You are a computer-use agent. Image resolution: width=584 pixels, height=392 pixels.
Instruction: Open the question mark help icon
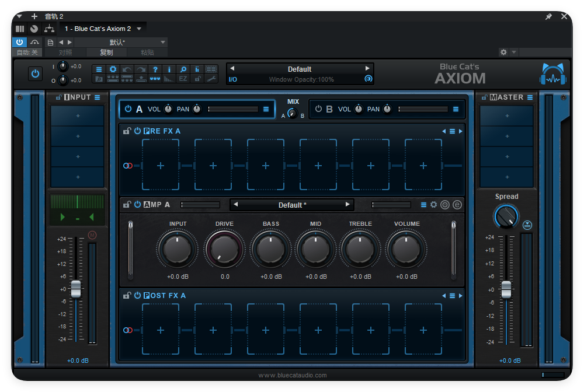tap(155, 69)
